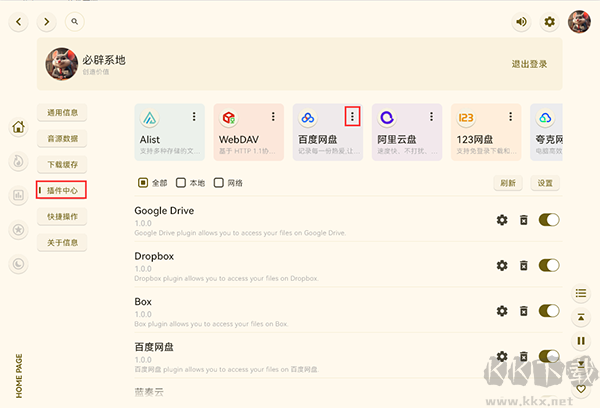
Task: Go to Home via the house sidebar icon
Action: pyautogui.click(x=18, y=127)
